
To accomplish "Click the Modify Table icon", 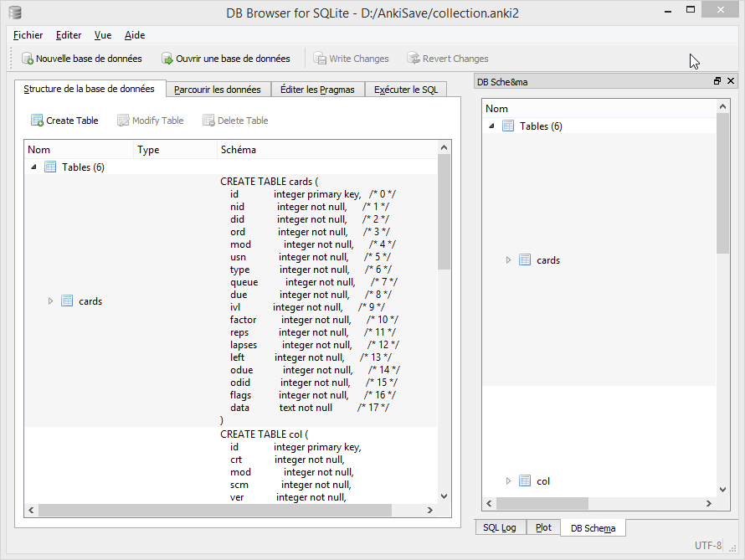I will tap(122, 120).
